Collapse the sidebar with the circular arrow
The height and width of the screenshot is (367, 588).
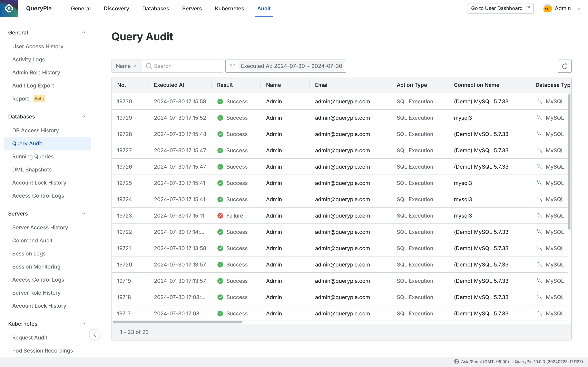[95, 335]
